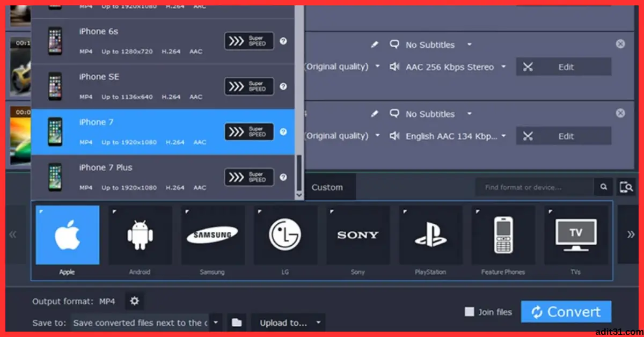Screen dimensions: 644x337
Task: Click Super Speed badge for iPhone SE
Action: tap(249, 86)
